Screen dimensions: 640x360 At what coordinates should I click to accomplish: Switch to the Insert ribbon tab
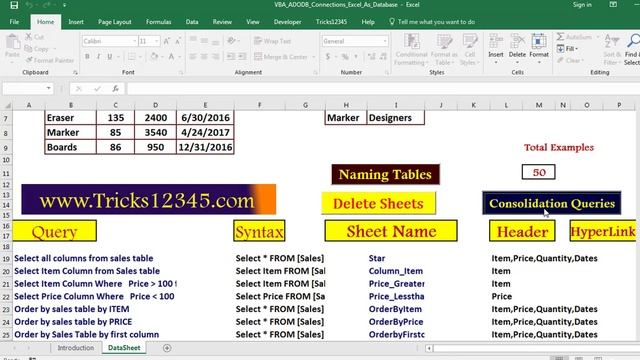point(76,22)
